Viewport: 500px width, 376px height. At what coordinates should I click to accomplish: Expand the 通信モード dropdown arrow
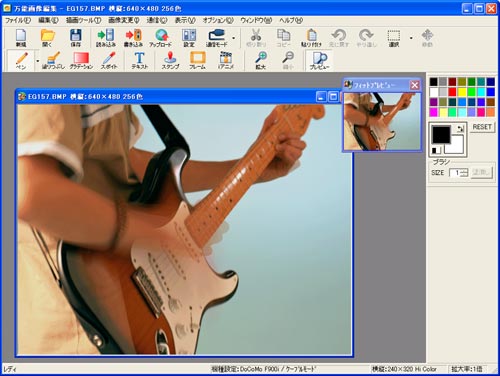pos(233,38)
